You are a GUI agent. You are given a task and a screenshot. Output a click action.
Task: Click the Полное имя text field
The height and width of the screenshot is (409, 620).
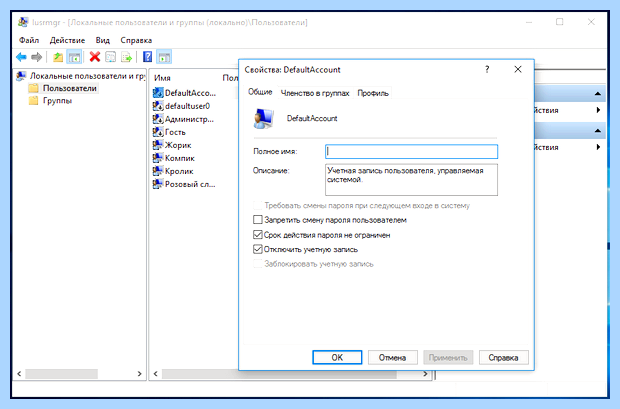411,151
